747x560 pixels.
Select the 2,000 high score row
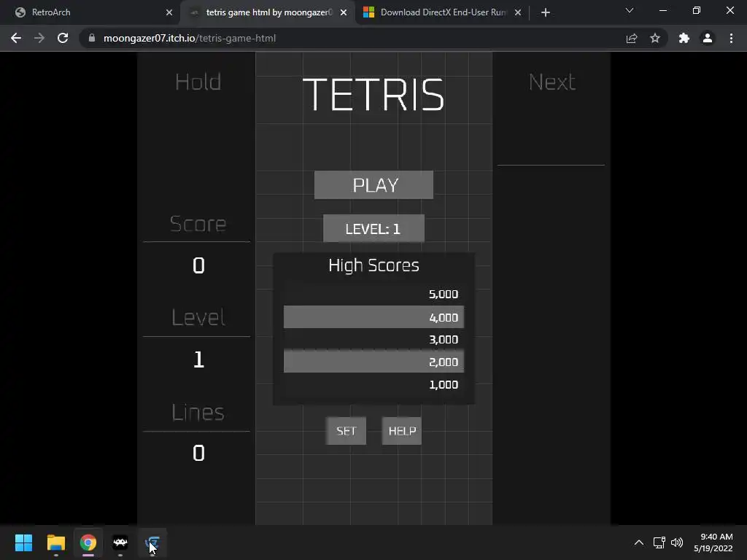(373, 362)
